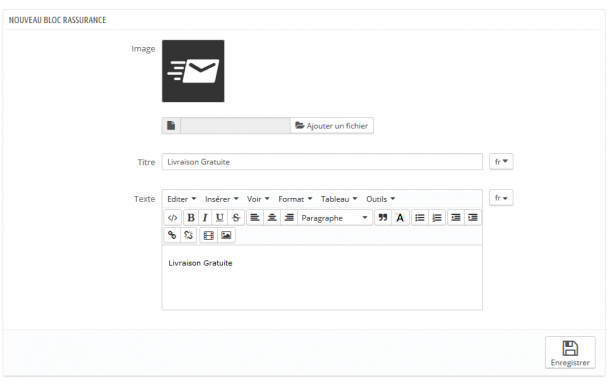Open language selector next to Texte
610x390 pixels.
click(x=501, y=198)
